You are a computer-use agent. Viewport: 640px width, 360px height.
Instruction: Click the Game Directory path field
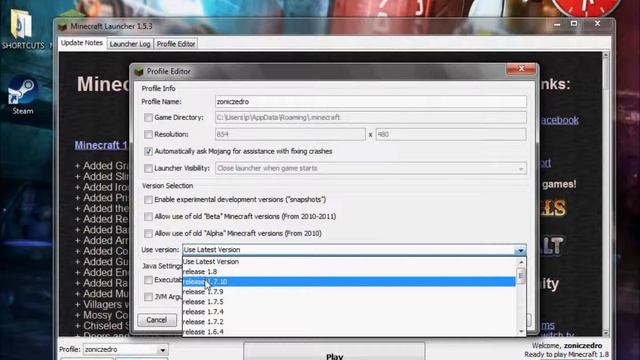click(x=371, y=118)
